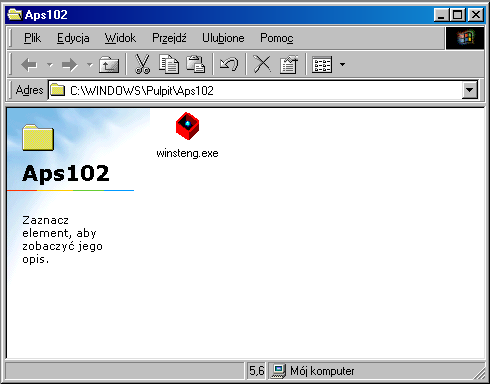Delete item with the X icon
Screen dimensions: 490x384
[262, 64]
